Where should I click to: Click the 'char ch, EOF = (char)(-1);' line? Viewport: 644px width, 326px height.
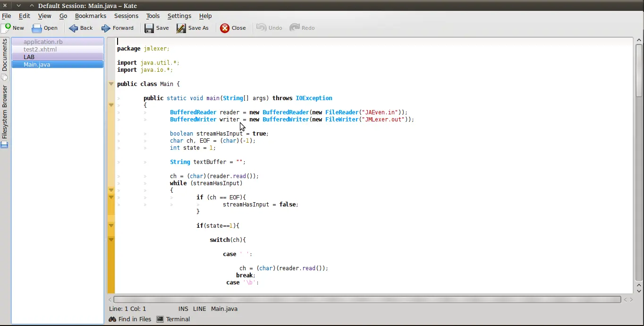(212, 141)
